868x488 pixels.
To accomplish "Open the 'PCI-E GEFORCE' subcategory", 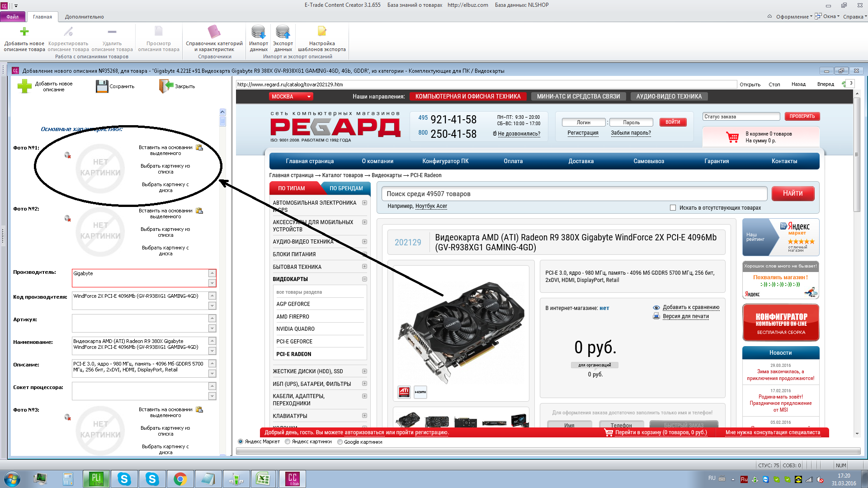I will [x=294, y=342].
